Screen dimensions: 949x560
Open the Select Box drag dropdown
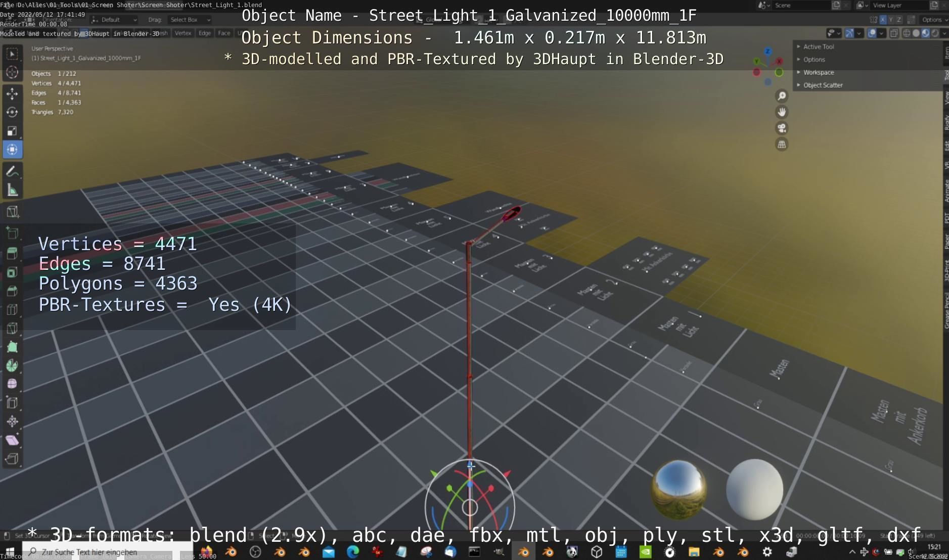coord(189,20)
